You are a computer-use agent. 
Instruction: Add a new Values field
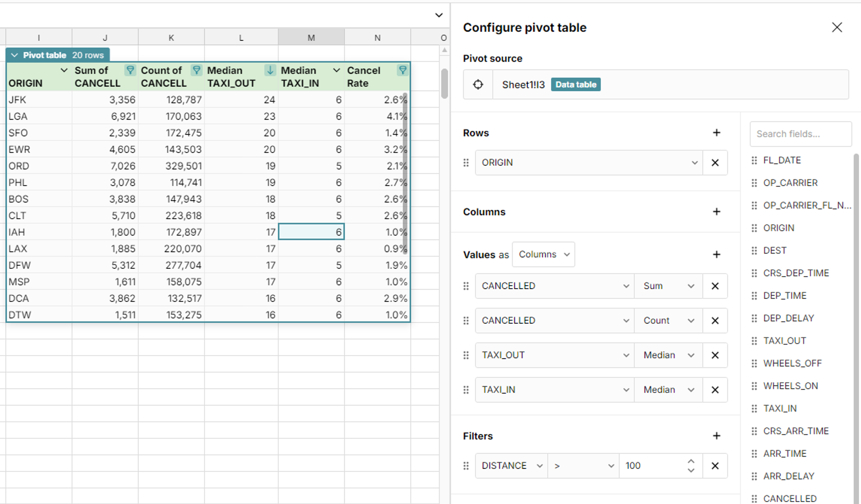[716, 254]
